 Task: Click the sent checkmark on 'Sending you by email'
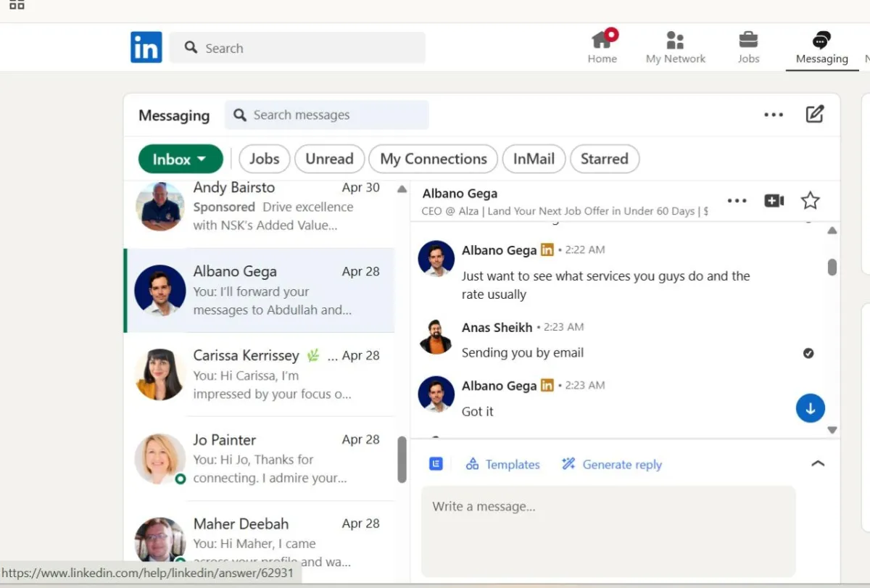coord(808,353)
